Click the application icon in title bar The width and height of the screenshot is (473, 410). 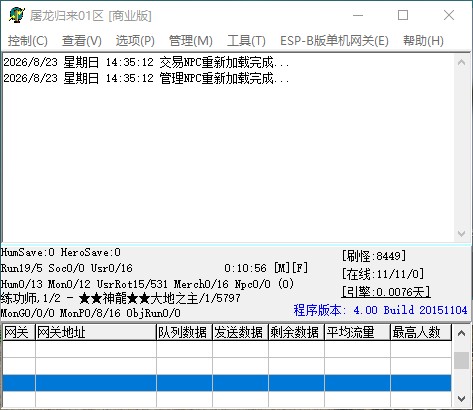click(17, 15)
